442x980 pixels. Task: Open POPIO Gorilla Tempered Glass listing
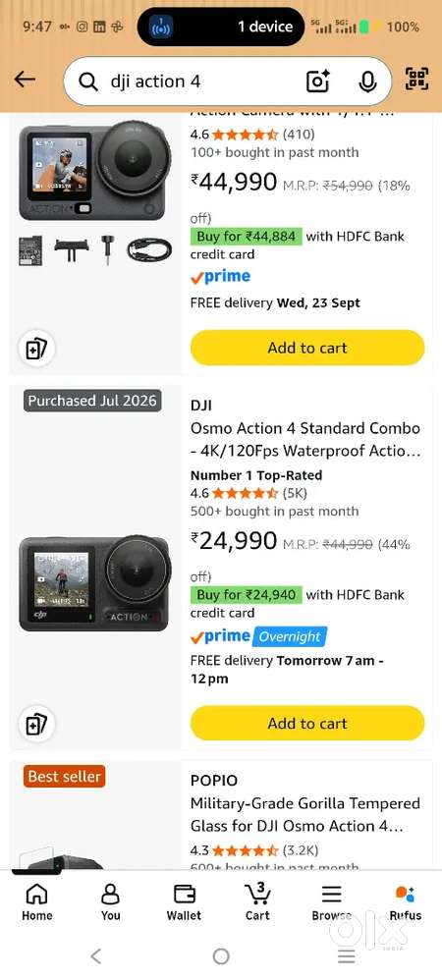click(x=305, y=814)
